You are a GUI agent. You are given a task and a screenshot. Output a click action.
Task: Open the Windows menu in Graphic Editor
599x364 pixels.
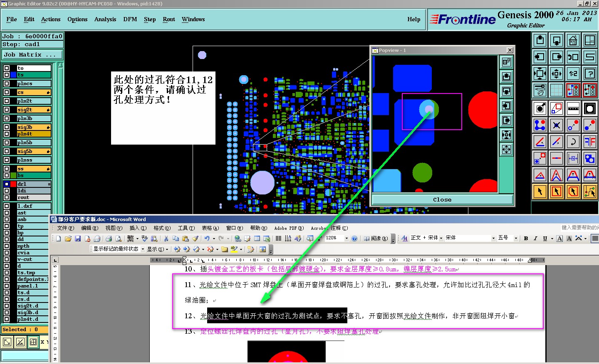pos(193,20)
